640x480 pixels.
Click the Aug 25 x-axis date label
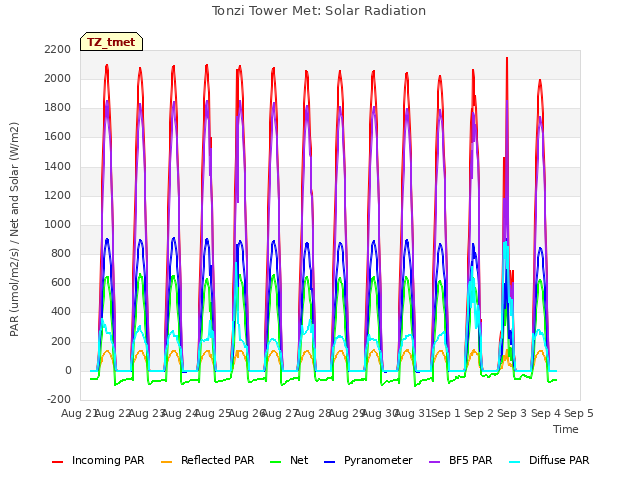point(213,413)
